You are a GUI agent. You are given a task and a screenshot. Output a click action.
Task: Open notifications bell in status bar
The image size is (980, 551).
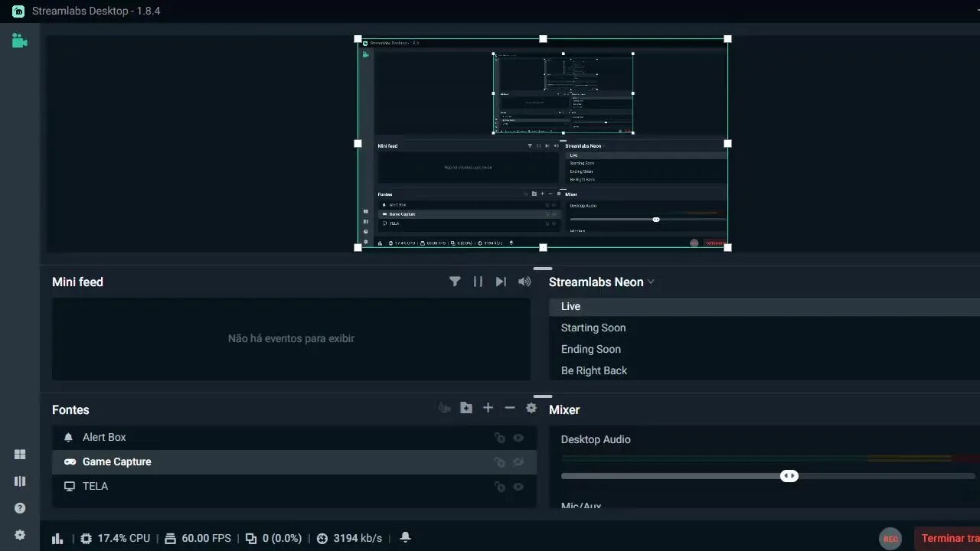tap(406, 537)
